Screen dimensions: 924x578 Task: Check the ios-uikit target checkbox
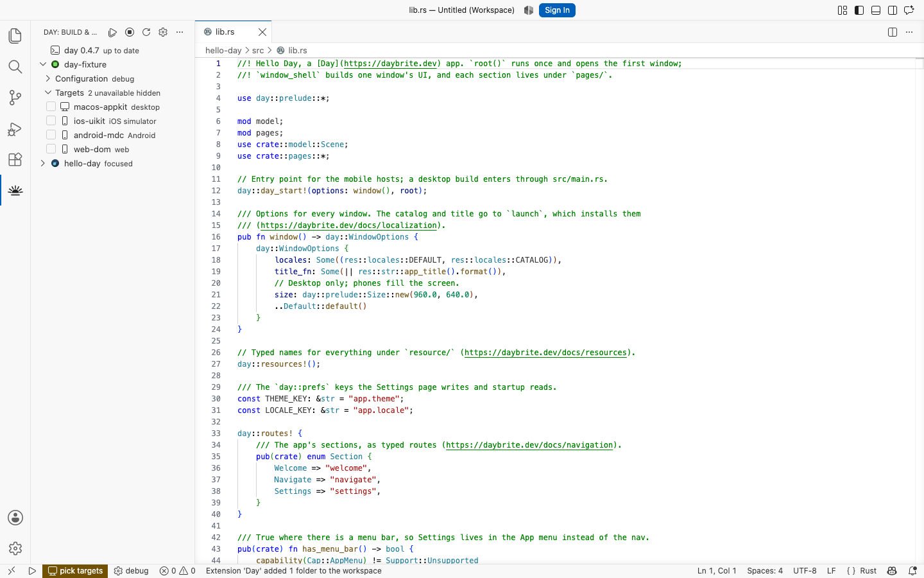point(51,121)
